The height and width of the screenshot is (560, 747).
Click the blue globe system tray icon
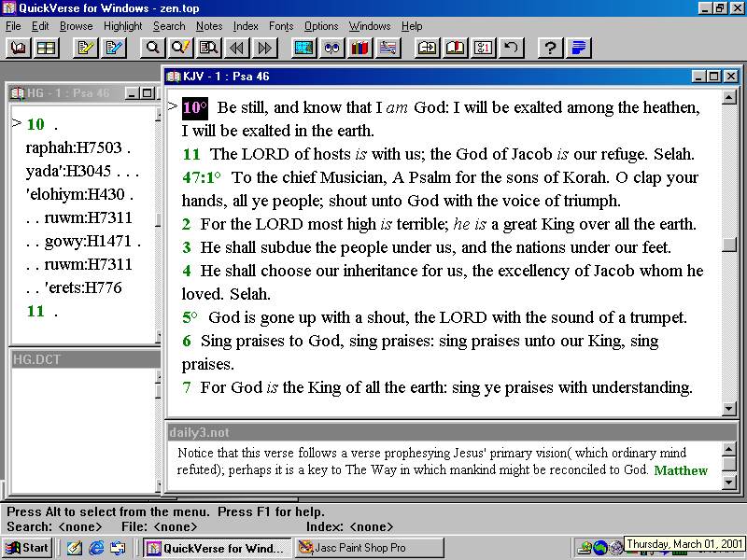[x=600, y=548]
